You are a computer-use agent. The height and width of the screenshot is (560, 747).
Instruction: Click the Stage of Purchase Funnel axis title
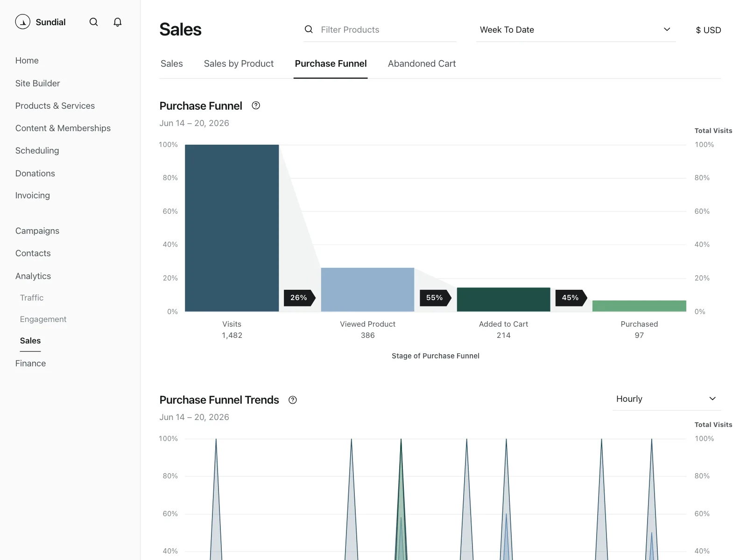(435, 356)
